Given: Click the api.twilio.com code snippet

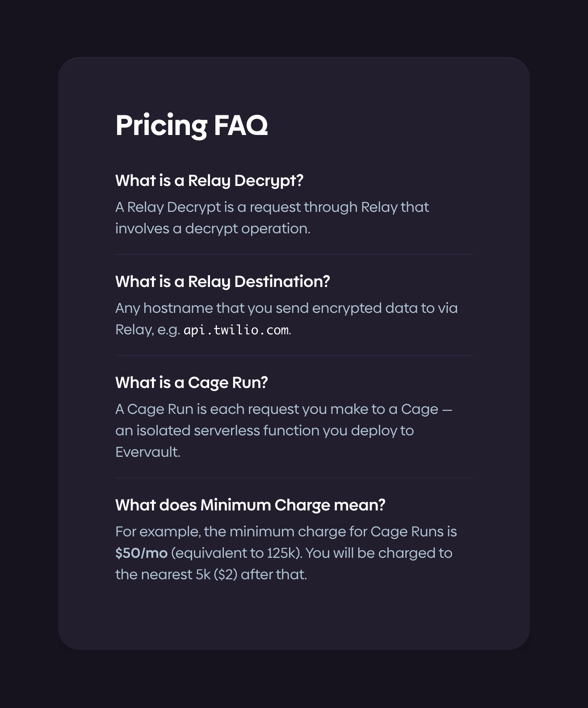Looking at the screenshot, I should tap(236, 330).
